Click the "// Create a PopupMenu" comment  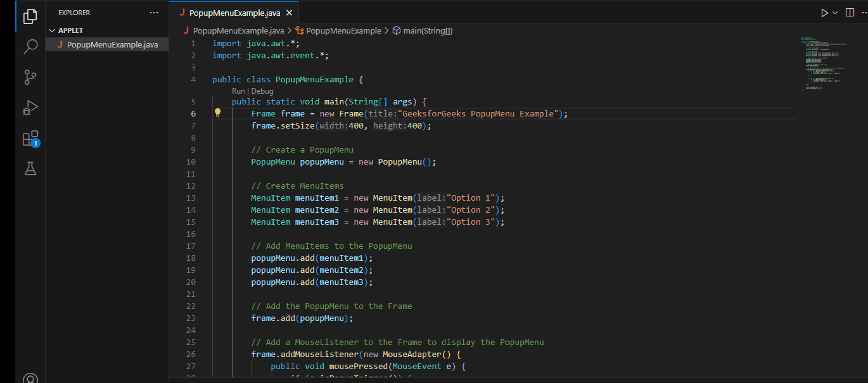(x=302, y=149)
